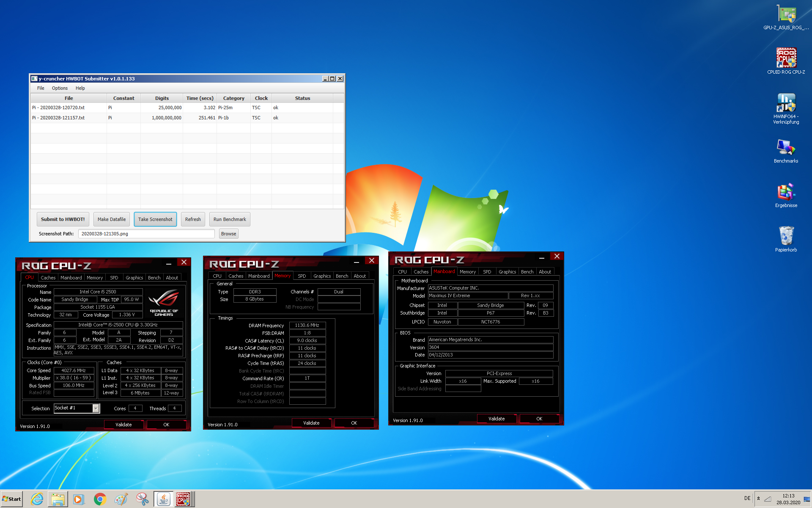Launch Internet Explorer from taskbar
This screenshot has width=812, height=508.
(x=37, y=499)
